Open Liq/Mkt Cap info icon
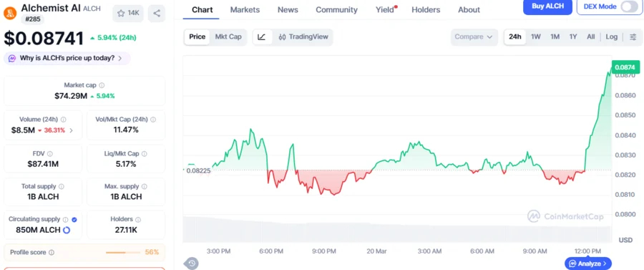 click(x=144, y=154)
